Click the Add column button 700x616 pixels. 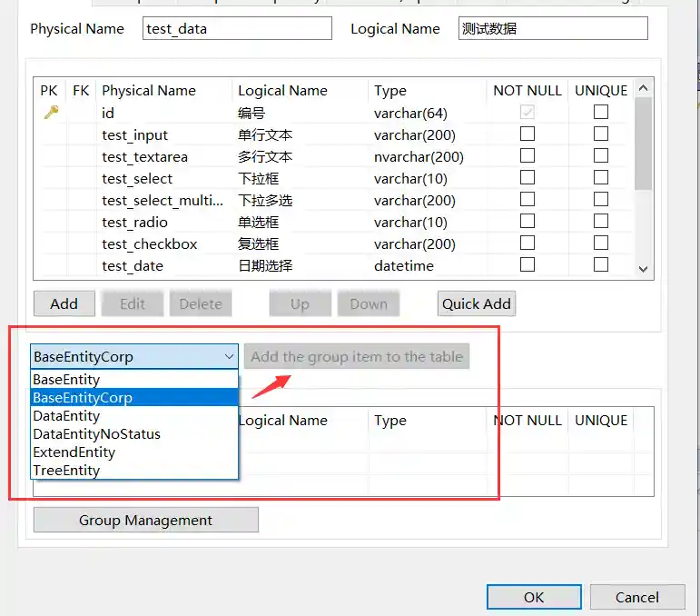[x=64, y=303]
